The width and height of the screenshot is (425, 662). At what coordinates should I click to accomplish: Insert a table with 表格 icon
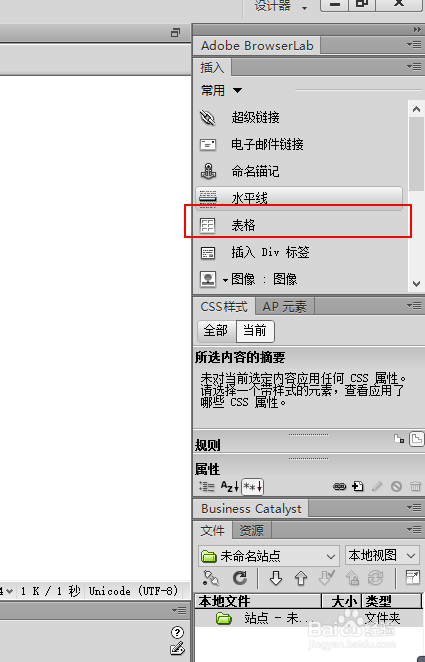[207, 225]
